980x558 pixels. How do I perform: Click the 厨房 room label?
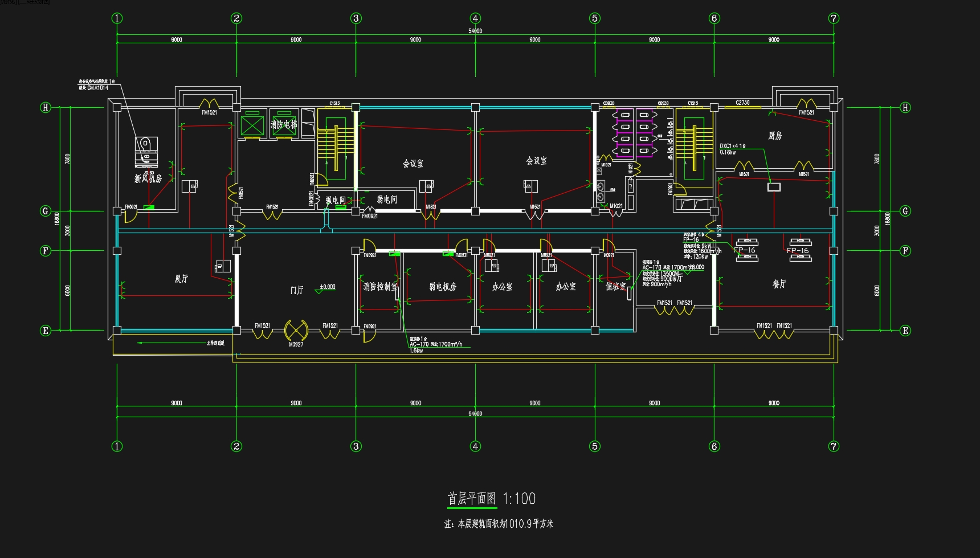pos(775,136)
